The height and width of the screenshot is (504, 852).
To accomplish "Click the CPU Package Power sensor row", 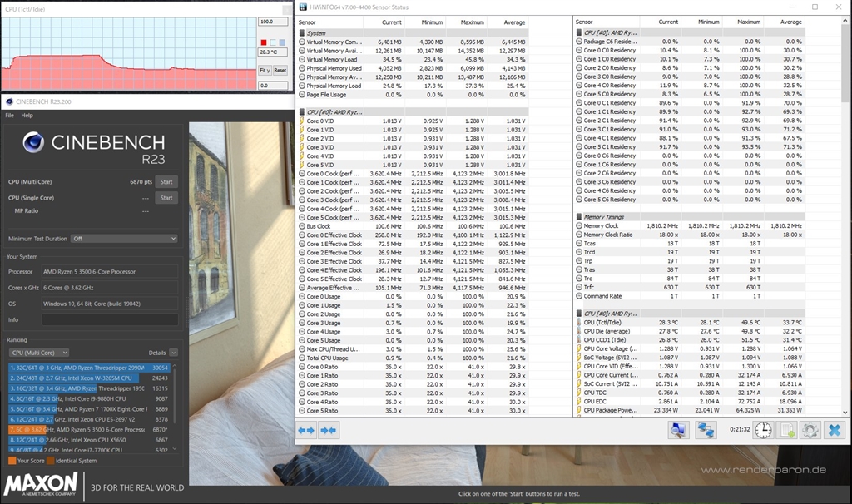I will click(x=689, y=410).
